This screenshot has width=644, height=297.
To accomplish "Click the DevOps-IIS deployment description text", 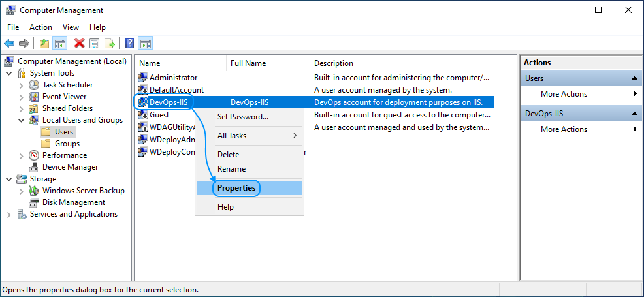I will (398, 102).
